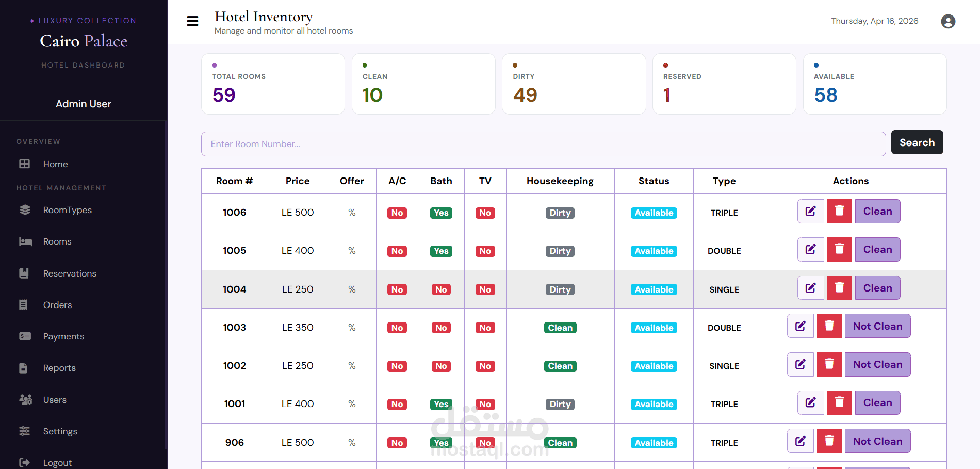The width and height of the screenshot is (980, 469).
Task: Click the Available 58 stat card
Action: (875, 84)
